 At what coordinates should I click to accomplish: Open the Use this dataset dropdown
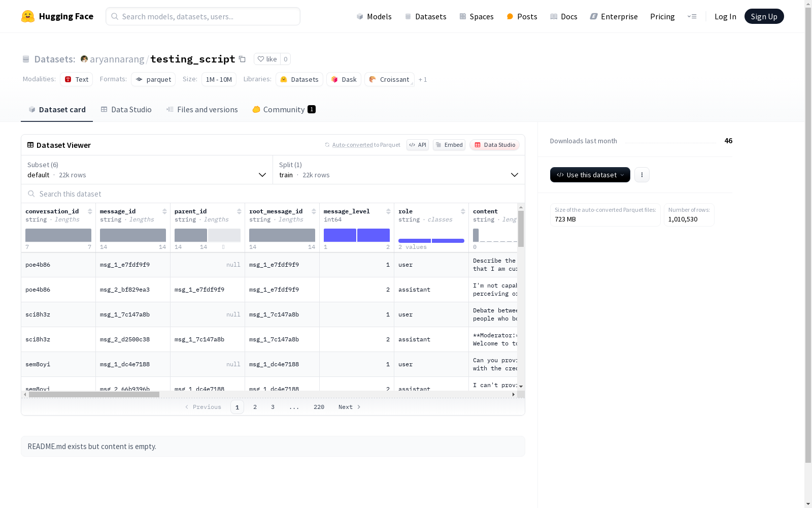coord(590,175)
